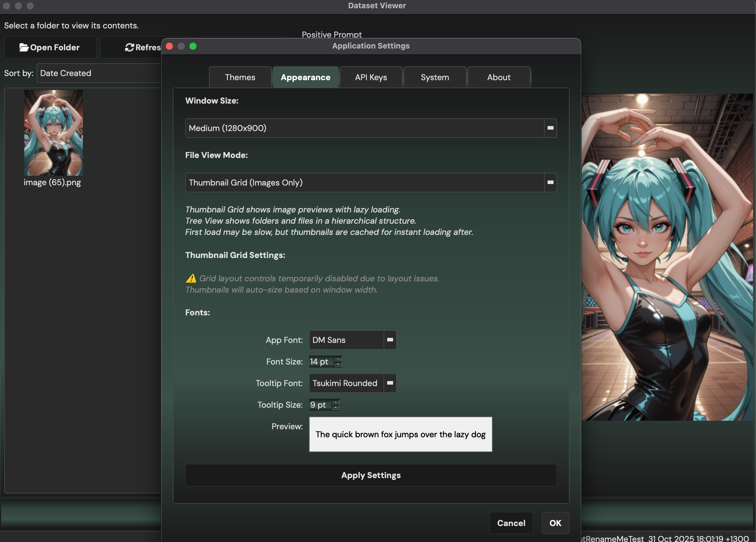Click the OK button
This screenshot has height=542, width=756.
pos(555,523)
